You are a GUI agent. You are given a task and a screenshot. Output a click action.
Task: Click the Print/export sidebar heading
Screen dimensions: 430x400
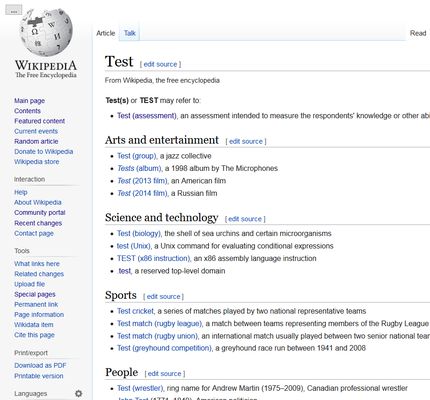(x=31, y=353)
